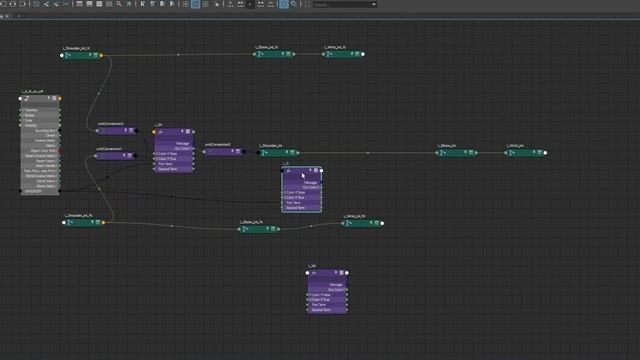This screenshot has height=360, width=640.
Task: Click the plus icon to add a tab
Action: (18, 16)
